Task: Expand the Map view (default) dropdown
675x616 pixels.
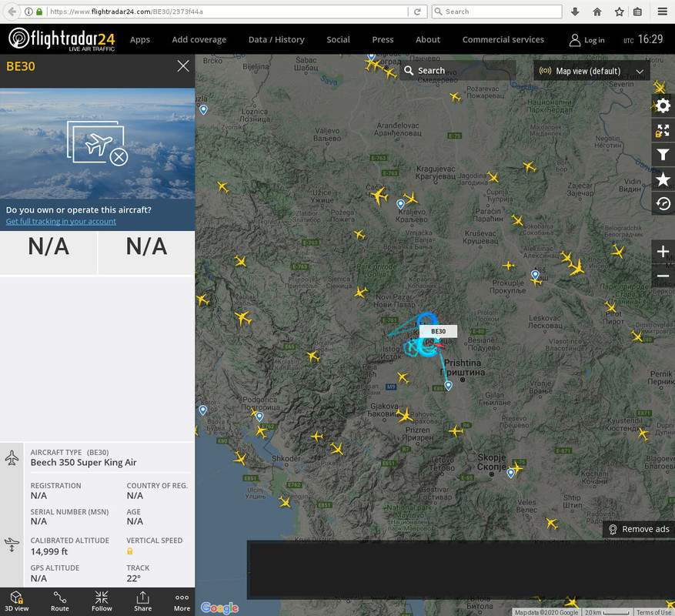Action: (x=591, y=71)
